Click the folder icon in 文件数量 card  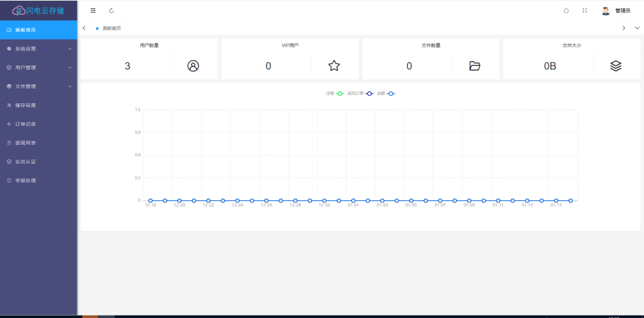click(475, 66)
